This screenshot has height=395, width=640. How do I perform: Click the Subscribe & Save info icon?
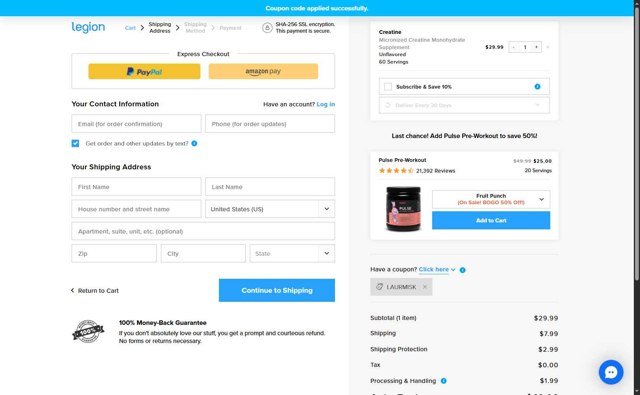pos(537,87)
